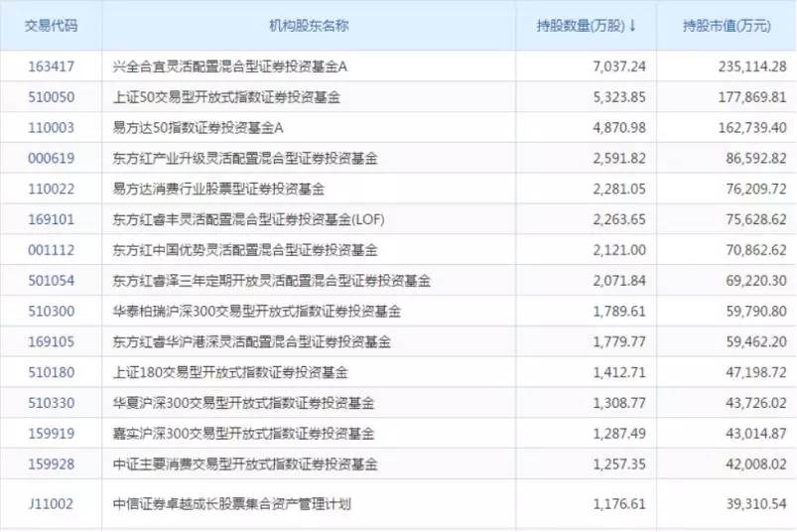Select 上证180交易型开放式指数证券投资基金 name
797x532 pixels.
tap(230, 372)
